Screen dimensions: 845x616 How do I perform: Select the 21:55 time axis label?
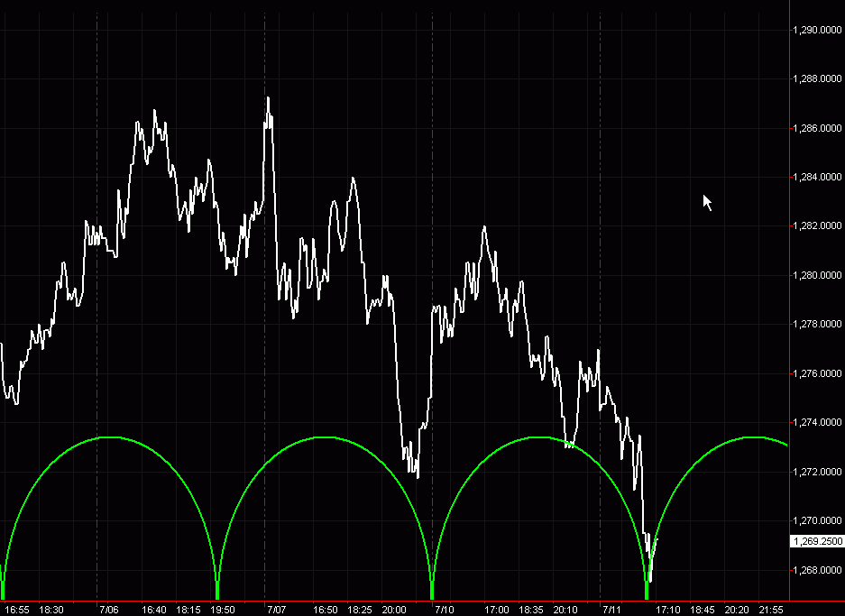pyautogui.click(x=771, y=610)
